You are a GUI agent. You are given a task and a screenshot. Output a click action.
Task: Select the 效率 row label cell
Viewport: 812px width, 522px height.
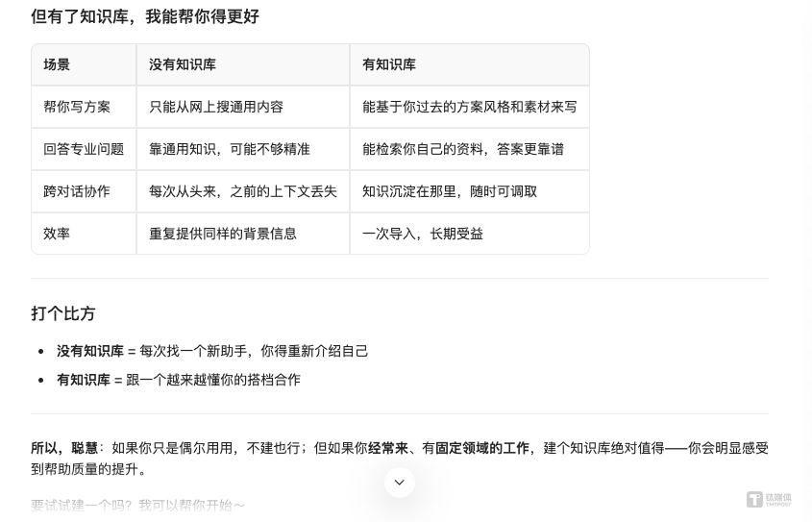pos(57,234)
